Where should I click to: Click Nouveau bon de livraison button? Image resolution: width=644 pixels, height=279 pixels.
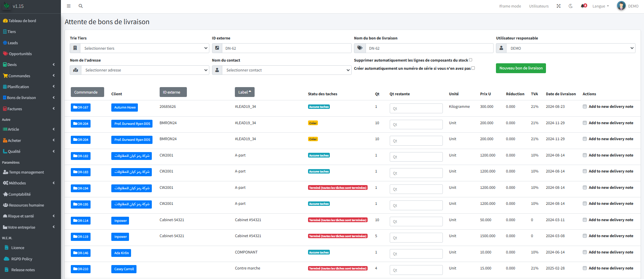(521, 68)
